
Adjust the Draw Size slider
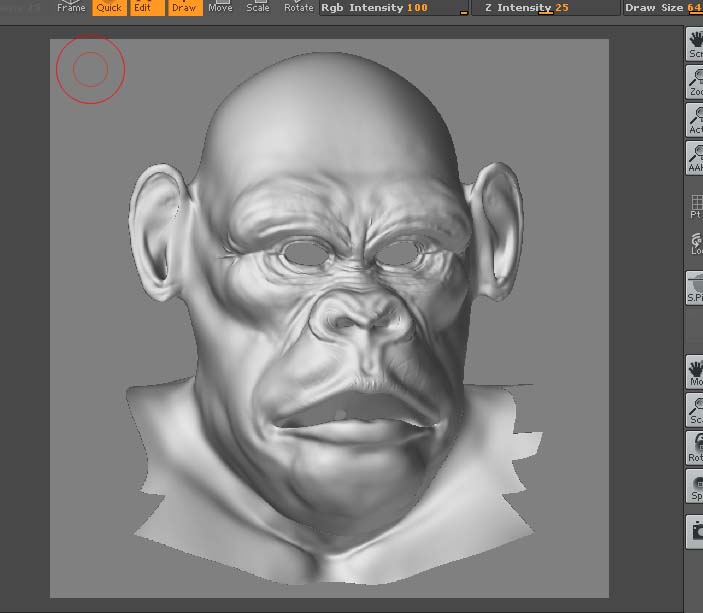(663, 8)
